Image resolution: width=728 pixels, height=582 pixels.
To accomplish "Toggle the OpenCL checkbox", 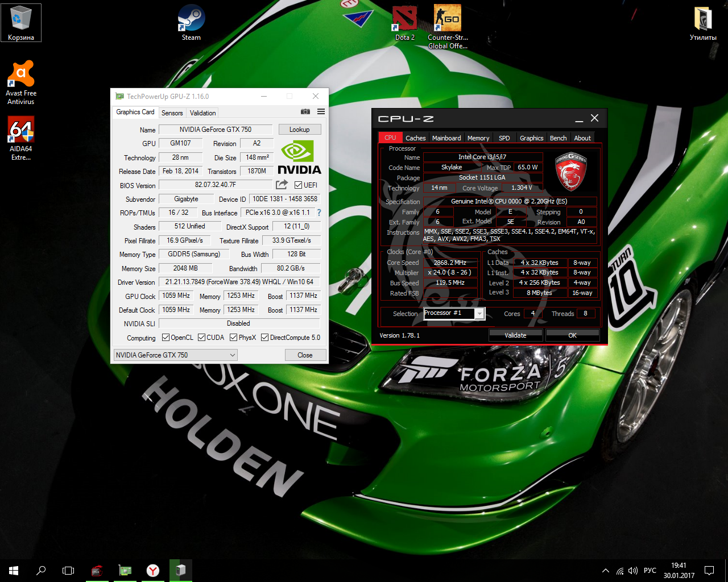I will 166,337.
